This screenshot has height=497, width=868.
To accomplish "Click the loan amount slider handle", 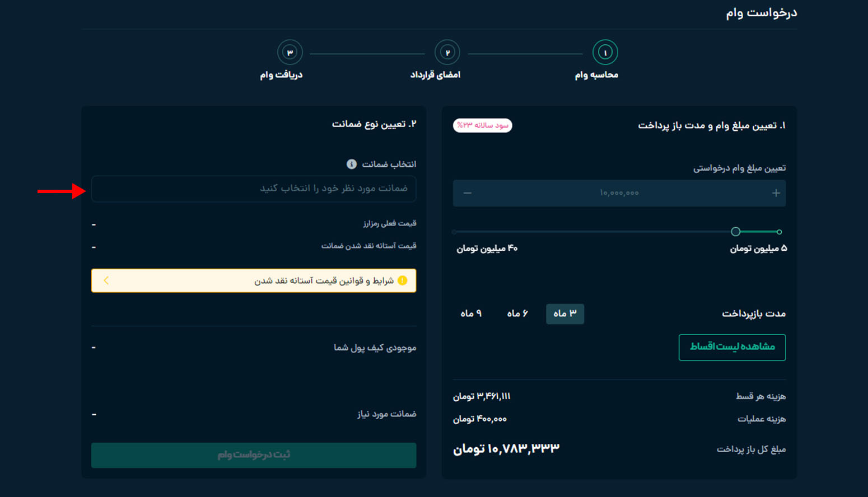I will click(x=736, y=232).
